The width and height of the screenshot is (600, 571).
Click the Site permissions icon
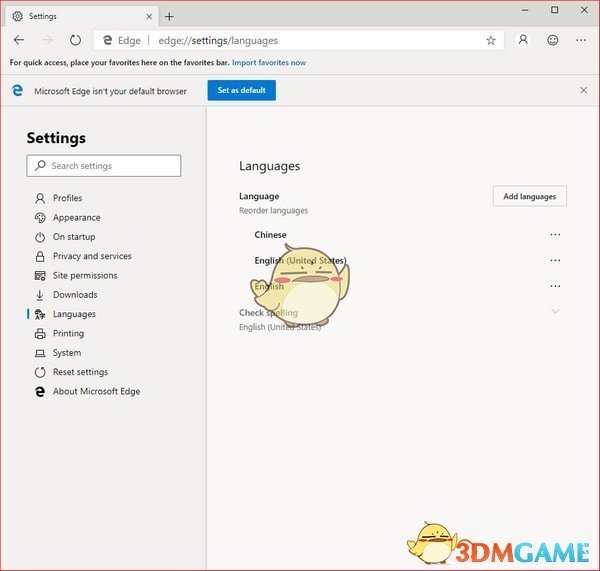[x=40, y=276]
